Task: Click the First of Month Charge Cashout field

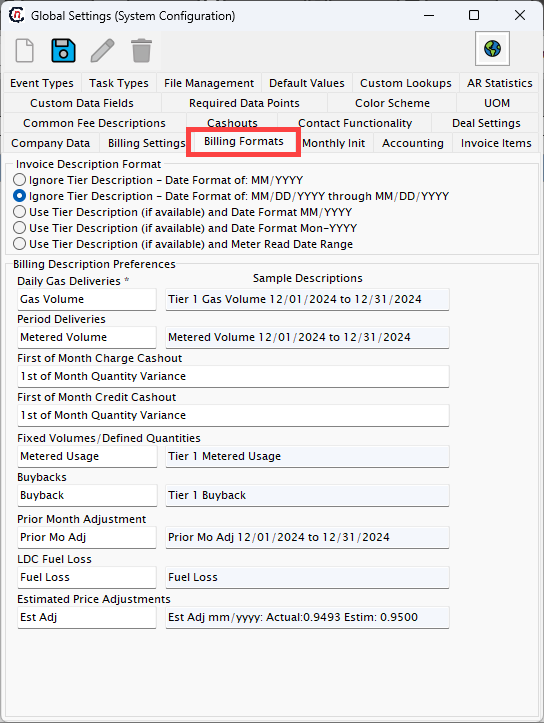Action: (x=233, y=376)
